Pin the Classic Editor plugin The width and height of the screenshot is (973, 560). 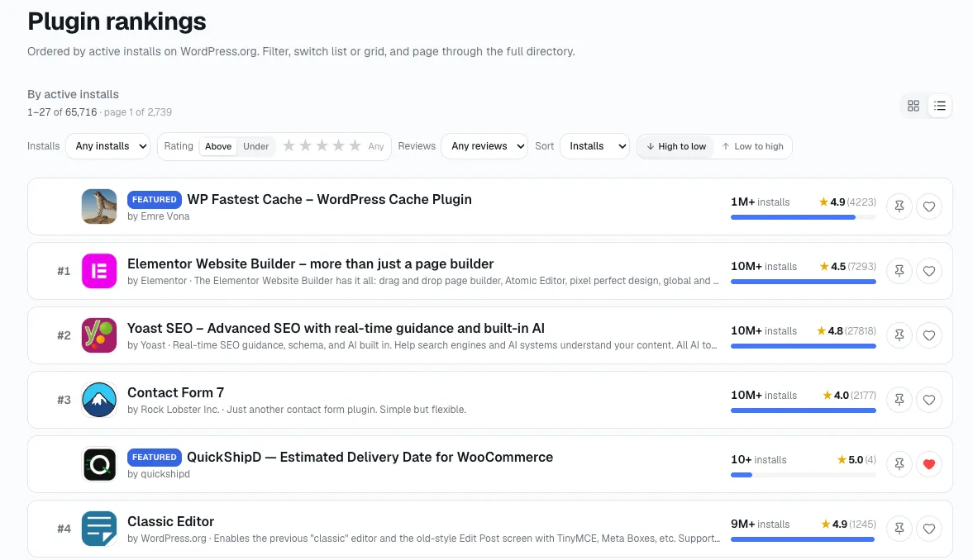(x=899, y=529)
